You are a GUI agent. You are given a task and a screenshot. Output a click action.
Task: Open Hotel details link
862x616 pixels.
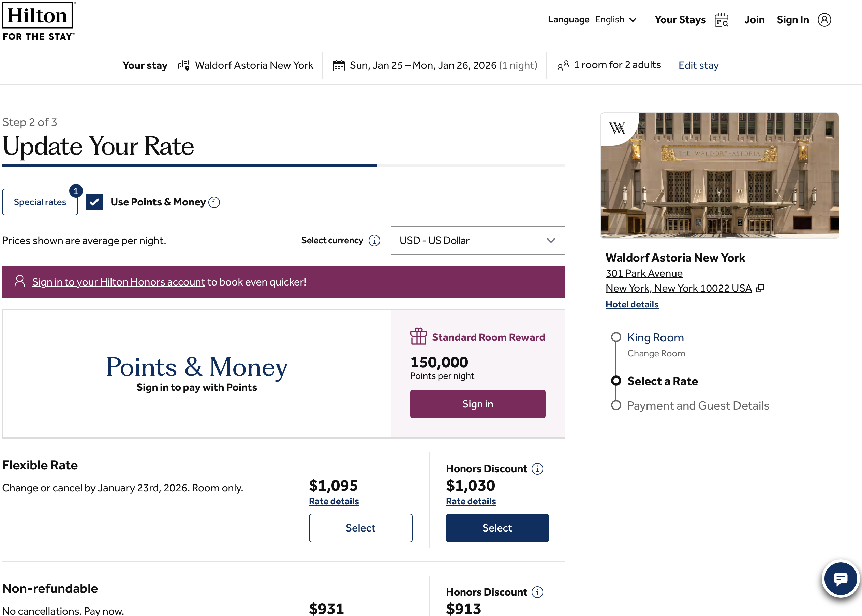631,304
